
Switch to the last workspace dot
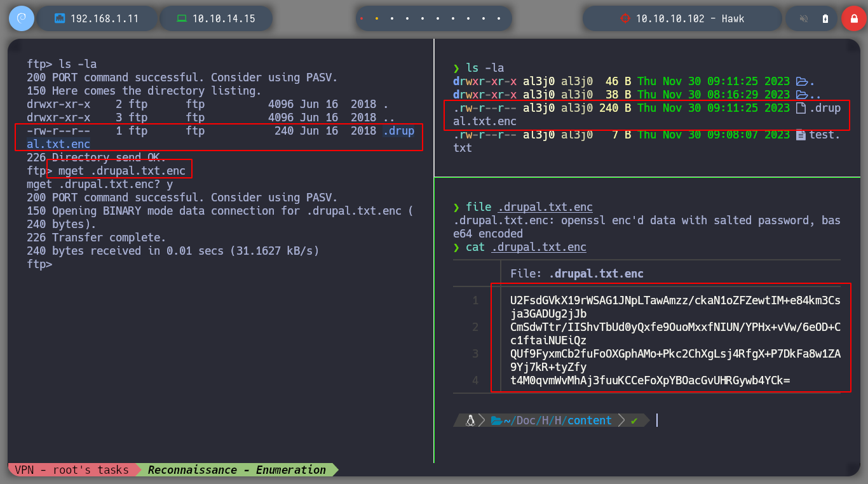[500, 19]
